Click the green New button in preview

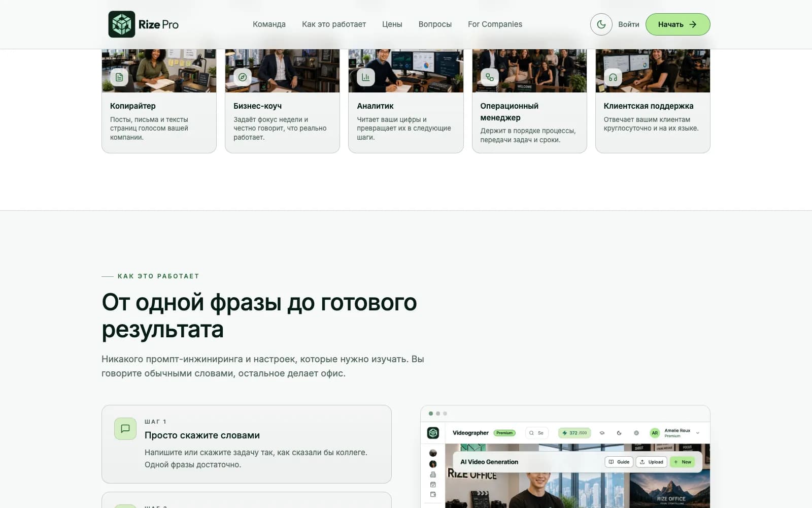[683, 462]
